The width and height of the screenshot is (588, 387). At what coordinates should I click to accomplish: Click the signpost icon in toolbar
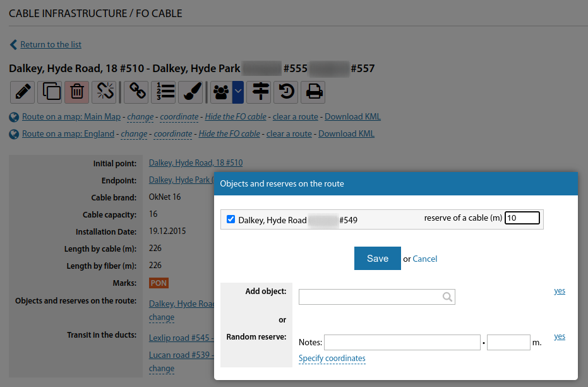[x=259, y=92]
